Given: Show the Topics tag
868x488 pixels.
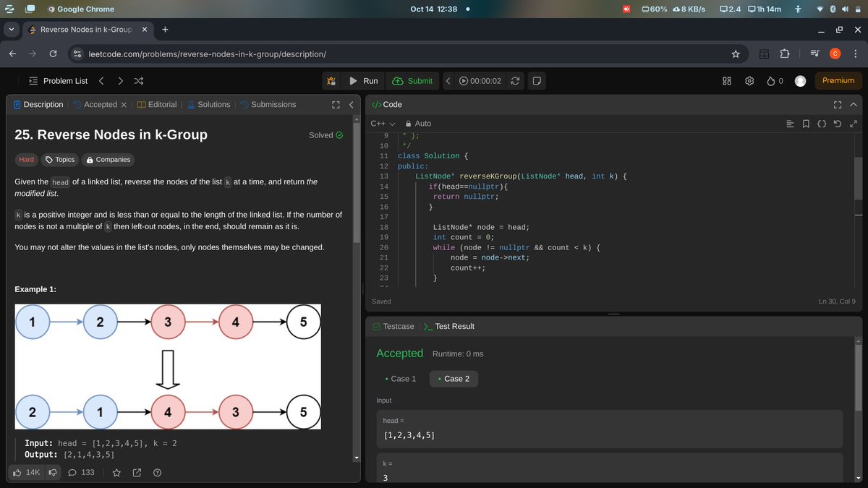Looking at the screenshot, I should (60, 160).
